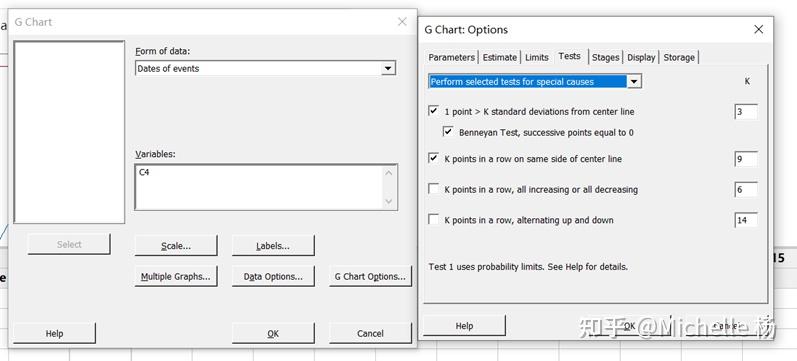Close the G Chart dialog window
Image resolution: width=797 pixels, height=361 pixels.
(402, 22)
